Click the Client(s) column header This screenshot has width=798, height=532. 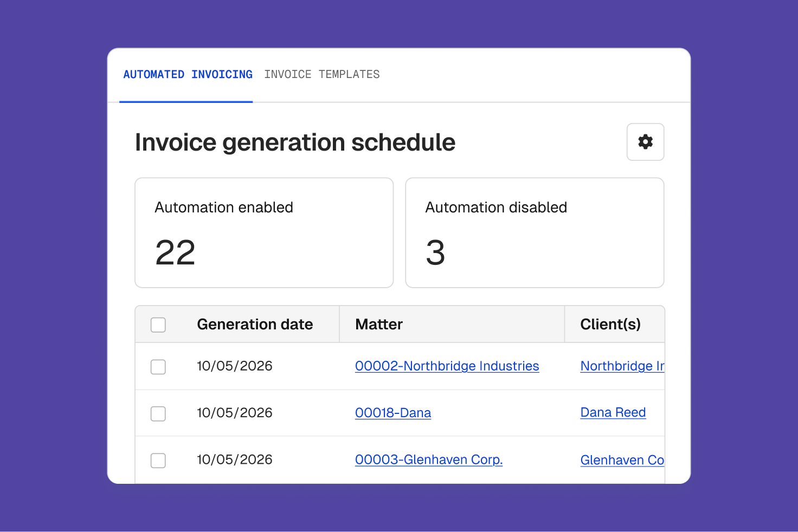pyautogui.click(x=610, y=325)
